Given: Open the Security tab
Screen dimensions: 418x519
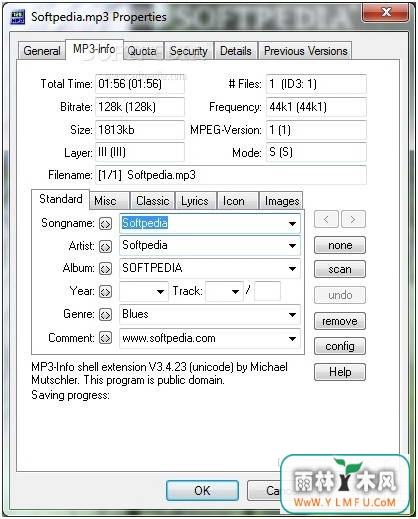Looking at the screenshot, I should (189, 51).
